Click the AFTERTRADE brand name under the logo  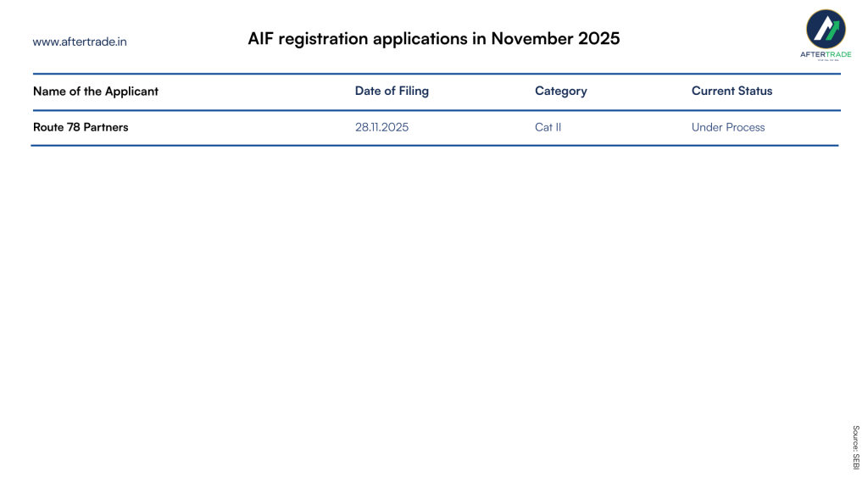click(x=826, y=54)
